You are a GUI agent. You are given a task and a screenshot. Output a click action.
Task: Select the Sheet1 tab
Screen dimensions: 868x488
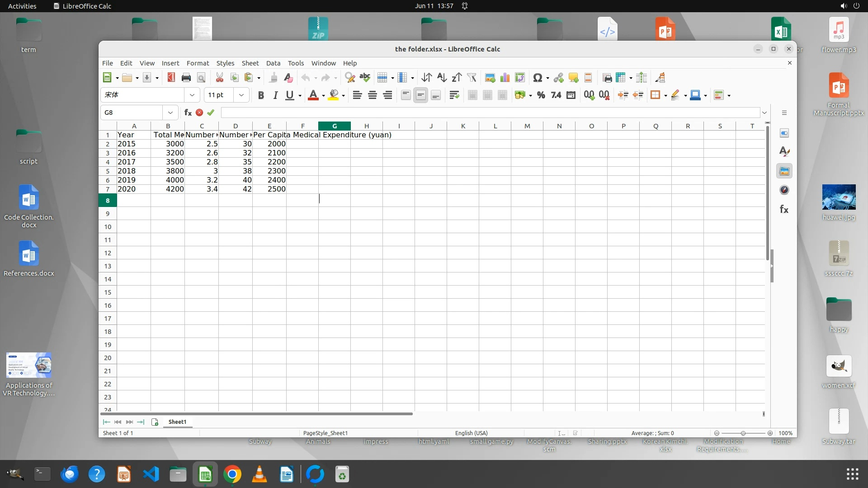coord(177,422)
